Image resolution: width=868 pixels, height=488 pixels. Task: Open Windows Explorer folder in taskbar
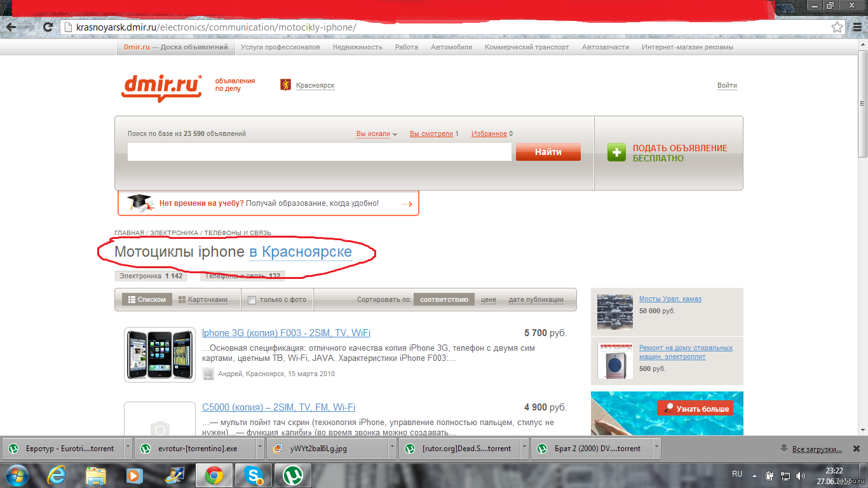[96, 475]
